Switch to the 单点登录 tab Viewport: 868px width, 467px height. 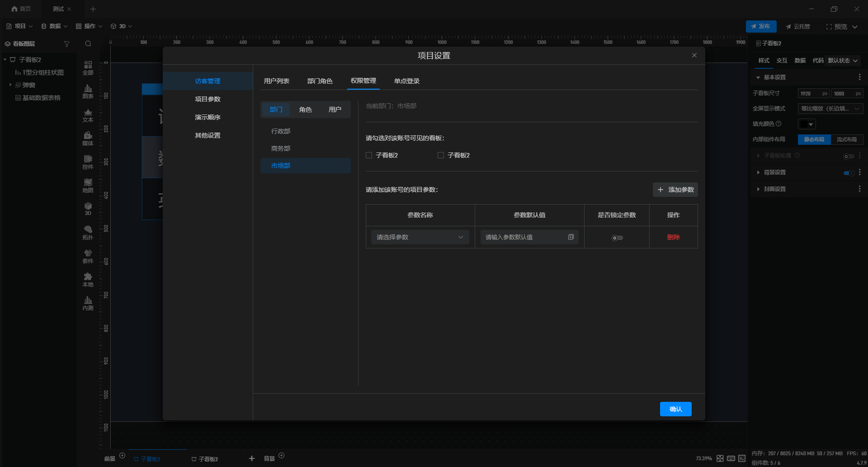407,81
